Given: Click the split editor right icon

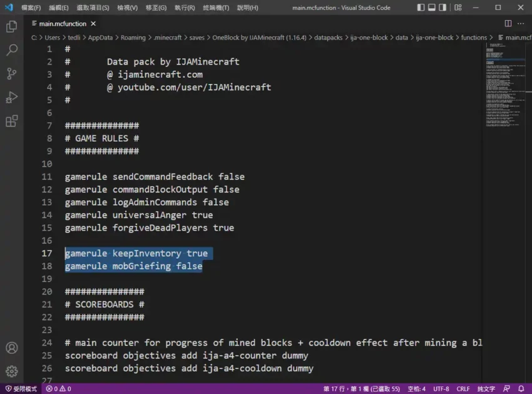Looking at the screenshot, I should coord(508,23).
